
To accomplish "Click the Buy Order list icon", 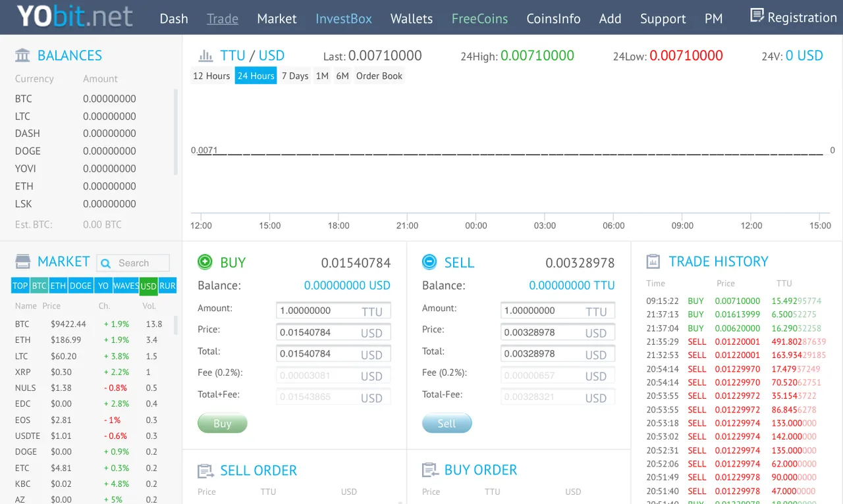I will point(430,470).
